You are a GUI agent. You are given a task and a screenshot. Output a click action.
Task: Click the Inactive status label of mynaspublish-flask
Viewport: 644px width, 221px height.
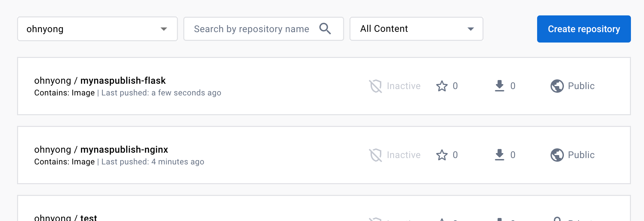point(404,86)
